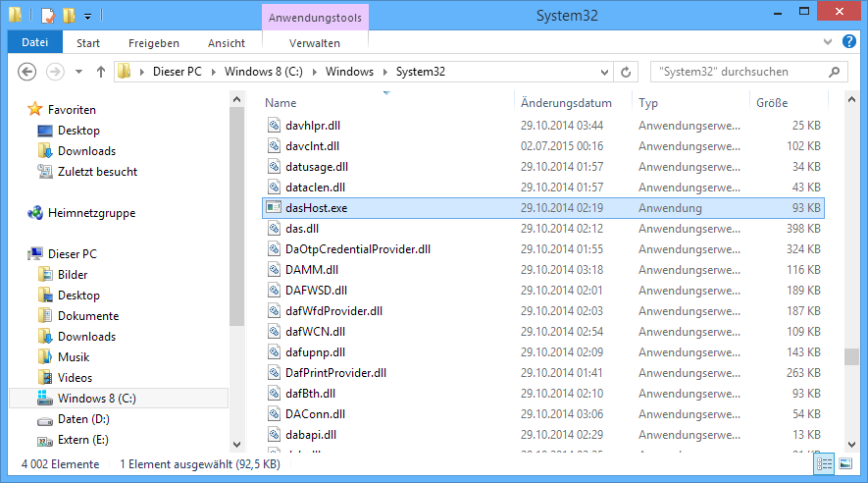
Task: Select the DAFWSD.dll file name
Action: pyautogui.click(x=316, y=291)
